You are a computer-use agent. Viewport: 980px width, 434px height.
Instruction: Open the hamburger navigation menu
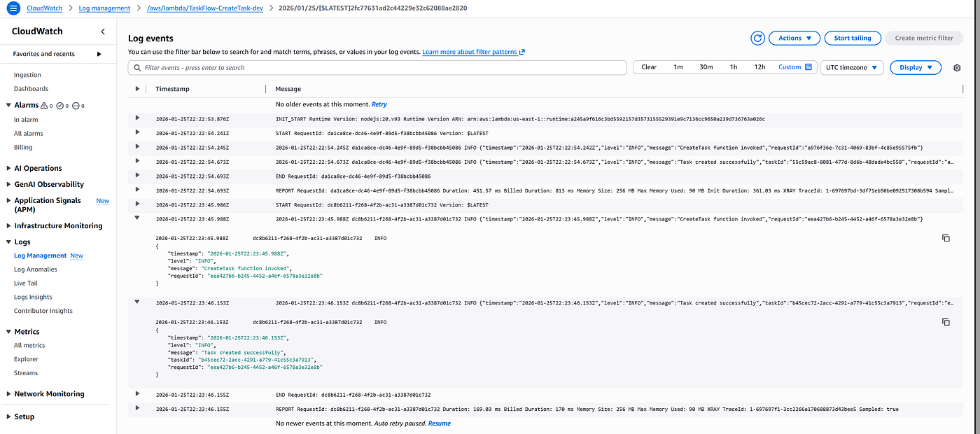13,8
